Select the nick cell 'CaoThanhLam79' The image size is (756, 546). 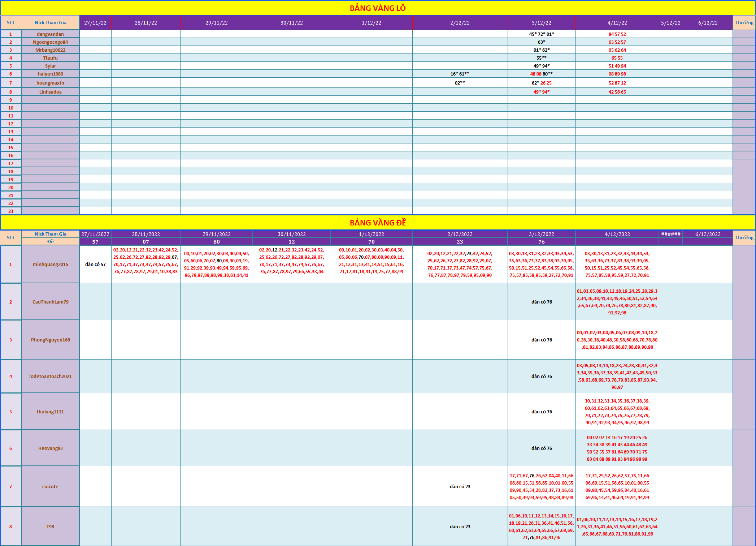51,302
